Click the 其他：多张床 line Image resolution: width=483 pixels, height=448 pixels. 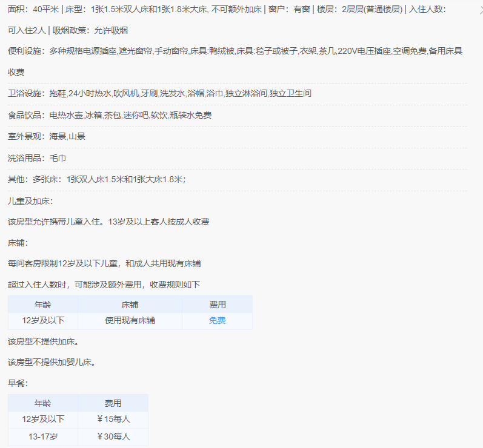click(97, 179)
